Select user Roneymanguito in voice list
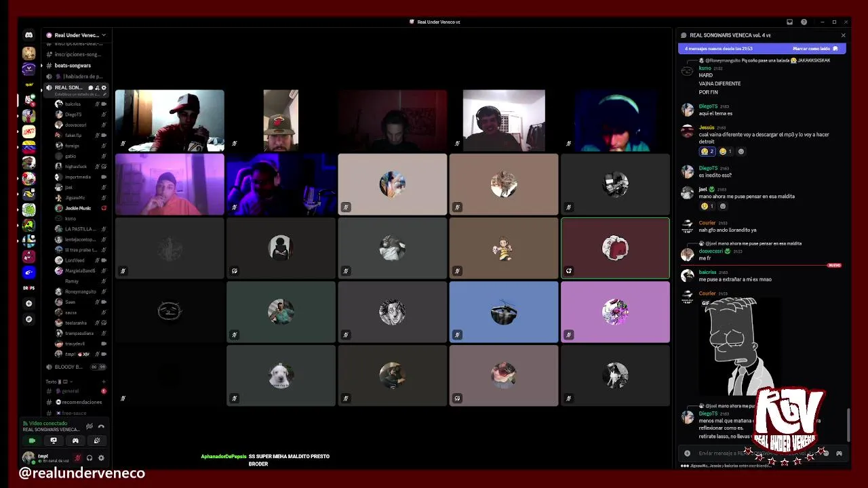The width and height of the screenshot is (868, 488). [80, 291]
